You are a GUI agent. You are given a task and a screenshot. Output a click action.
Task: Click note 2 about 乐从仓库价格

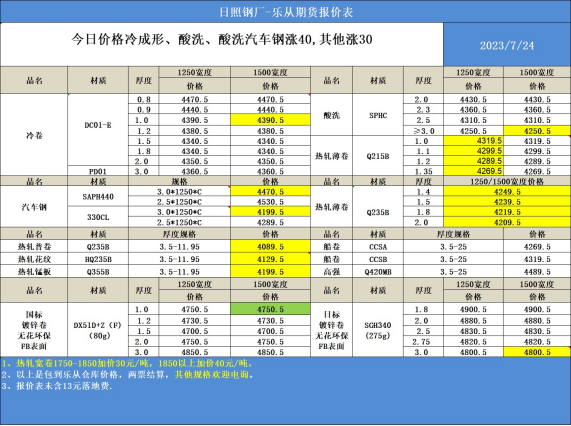pos(127,375)
